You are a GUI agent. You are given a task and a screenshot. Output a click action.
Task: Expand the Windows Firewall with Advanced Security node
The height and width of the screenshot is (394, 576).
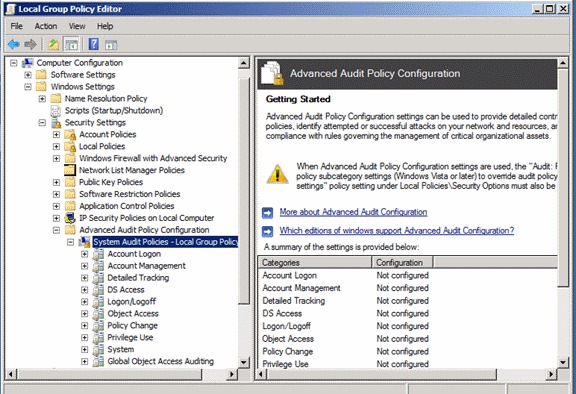coord(56,158)
